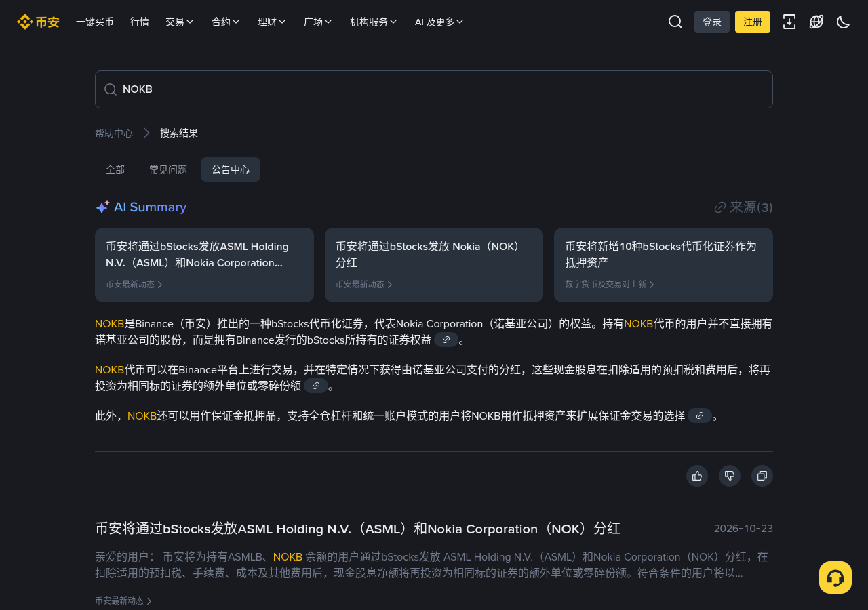This screenshot has width=868, height=610.
Task: Click the result excerpt starting with 亲爱的用户
Action: point(431,565)
